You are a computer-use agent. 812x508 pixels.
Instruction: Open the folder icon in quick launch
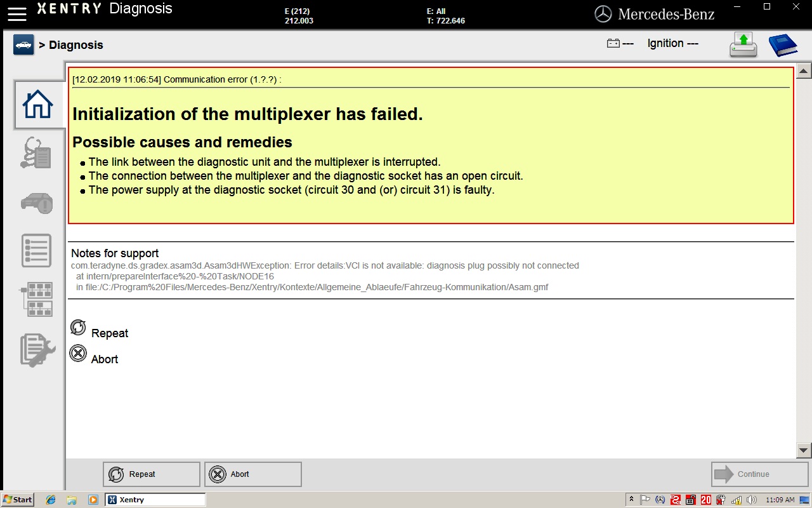point(72,500)
